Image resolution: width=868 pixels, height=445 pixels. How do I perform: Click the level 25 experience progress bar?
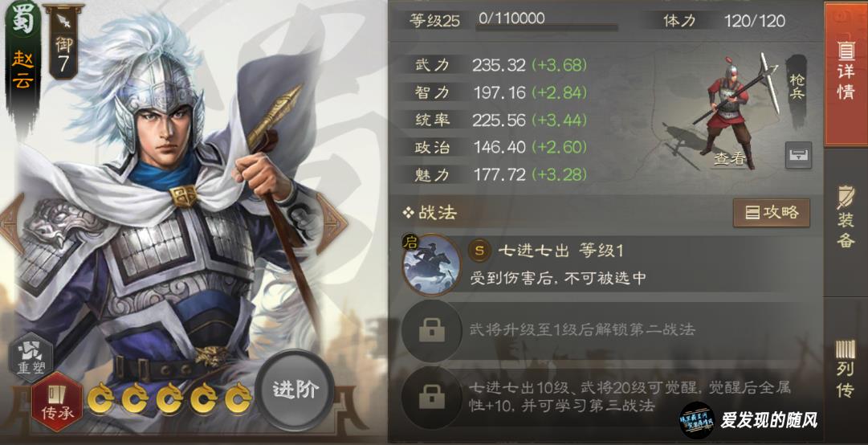click(547, 27)
